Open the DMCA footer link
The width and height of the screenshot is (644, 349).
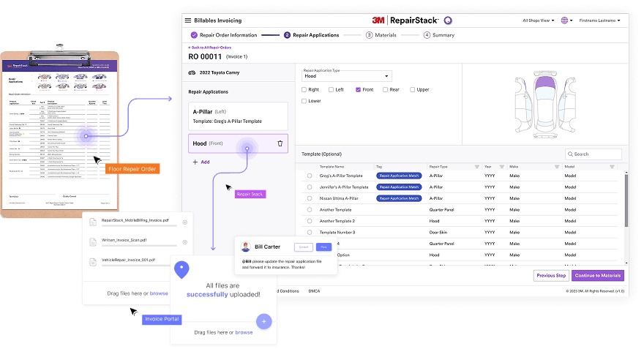[314, 291]
